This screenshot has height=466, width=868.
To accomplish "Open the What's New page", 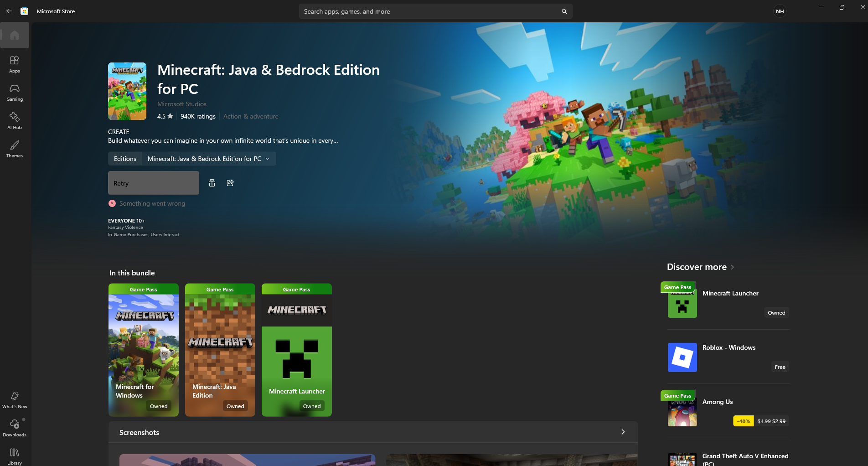I will pos(15,400).
